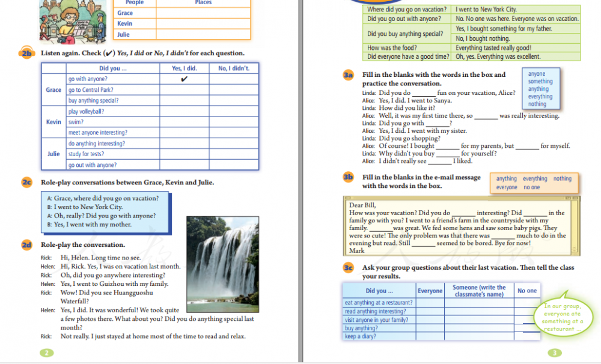The image size is (601, 364).
Task: Click the orange 2b exercise badge
Action: tap(26, 53)
